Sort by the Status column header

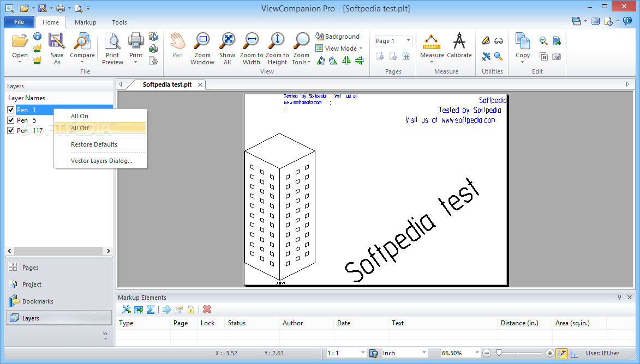click(x=252, y=323)
